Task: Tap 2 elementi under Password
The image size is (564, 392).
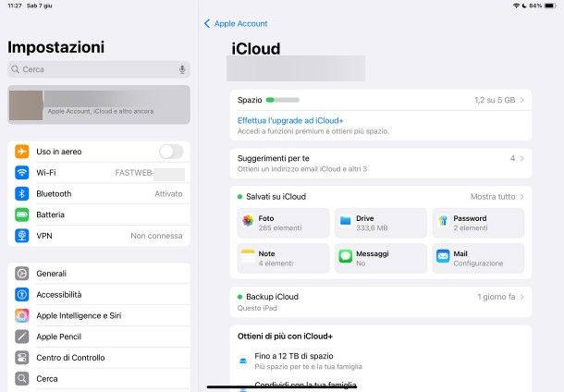Action: 470,228
